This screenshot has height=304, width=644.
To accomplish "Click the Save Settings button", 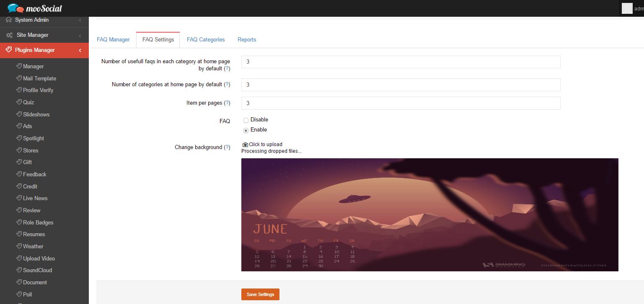I will [260, 294].
